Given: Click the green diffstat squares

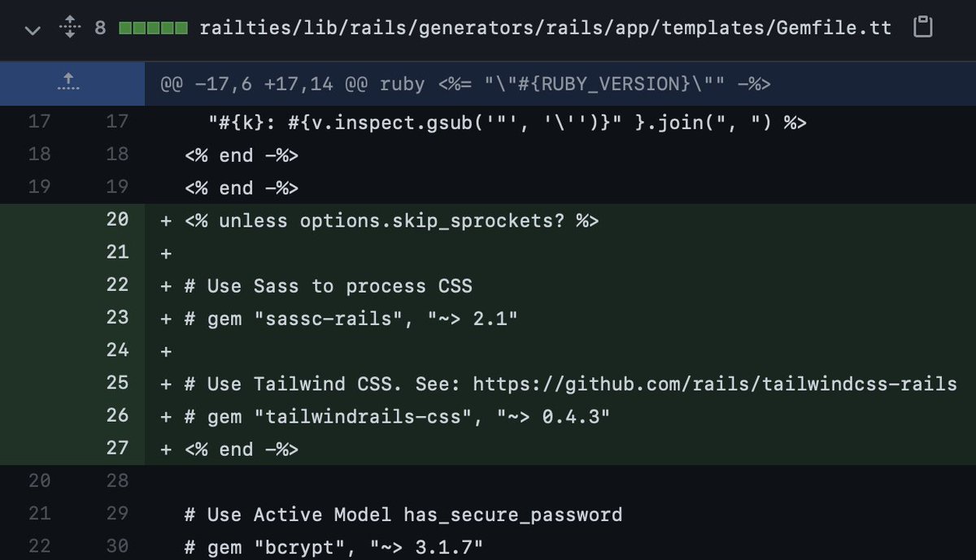Looking at the screenshot, I should (153, 28).
